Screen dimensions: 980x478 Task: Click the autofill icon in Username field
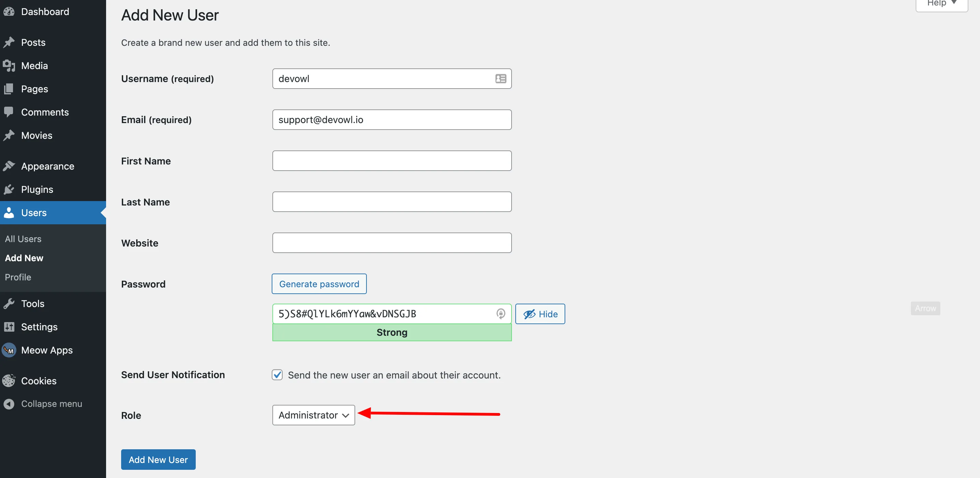point(501,79)
